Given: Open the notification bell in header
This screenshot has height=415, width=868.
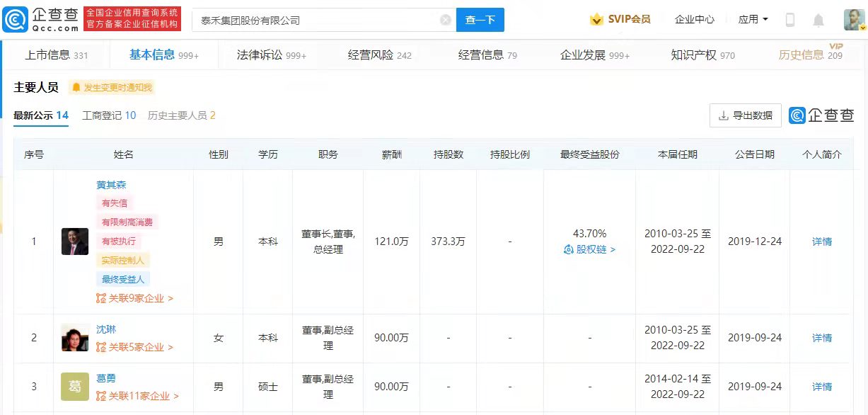Looking at the screenshot, I should [x=818, y=20].
